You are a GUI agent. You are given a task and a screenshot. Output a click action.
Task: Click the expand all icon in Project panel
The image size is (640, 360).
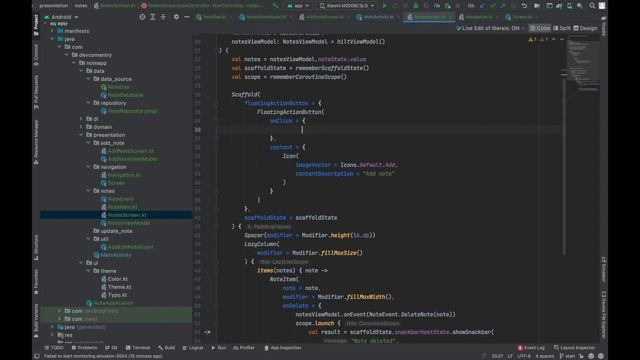153,17
